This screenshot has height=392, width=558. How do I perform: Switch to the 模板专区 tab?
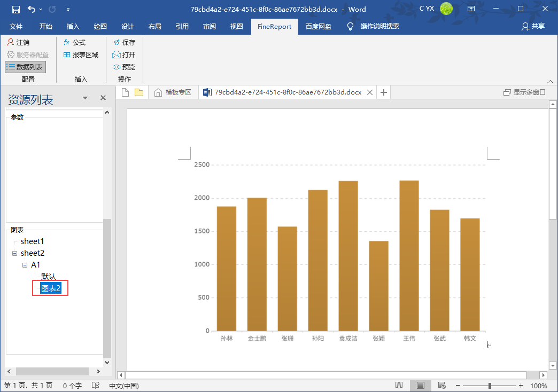(173, 92)
